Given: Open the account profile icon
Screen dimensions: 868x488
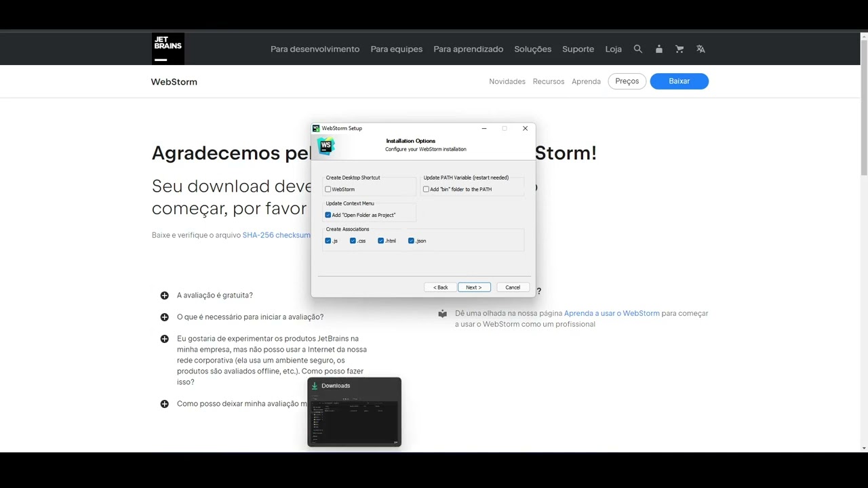Looking at the screenshot, I should [659, 49].
